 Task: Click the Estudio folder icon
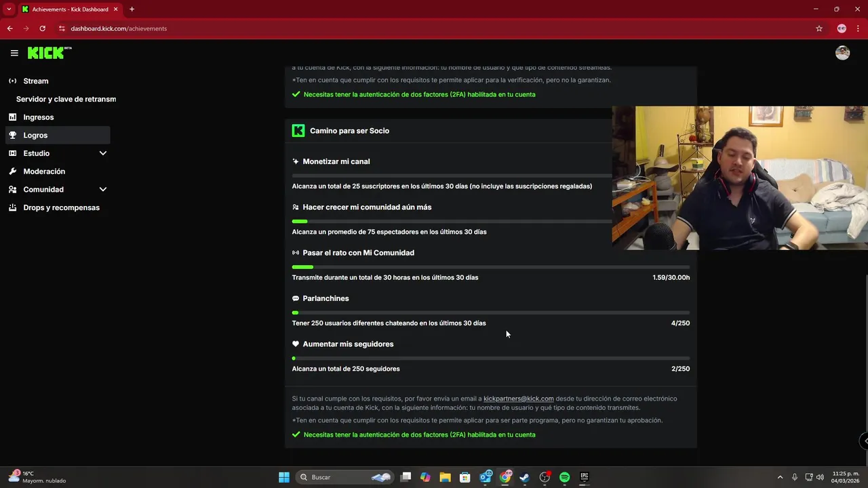pyautogui.click(x=12, y=153)
